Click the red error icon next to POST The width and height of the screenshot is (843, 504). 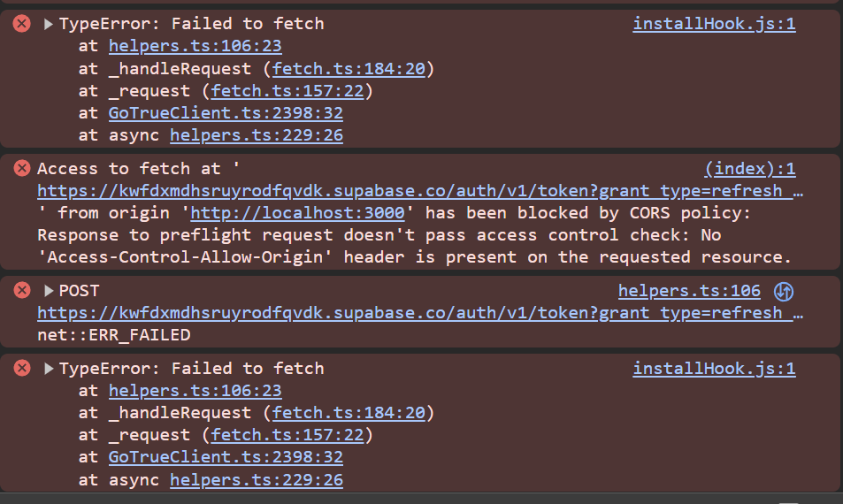pos(22,290)
